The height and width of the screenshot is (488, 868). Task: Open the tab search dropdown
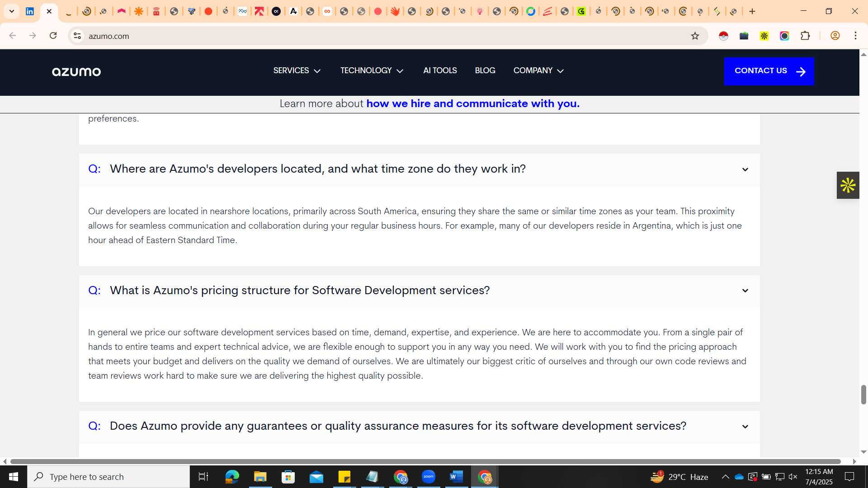point(12,11)
